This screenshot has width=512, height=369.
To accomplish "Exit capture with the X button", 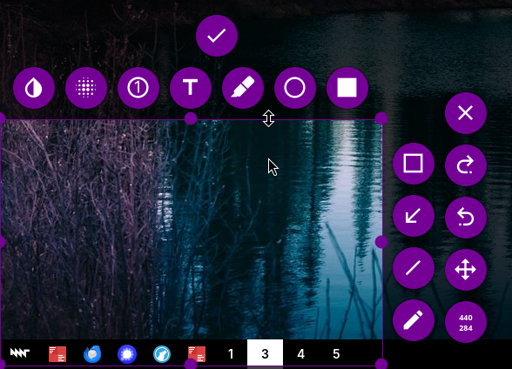I will tap(466, 113).
